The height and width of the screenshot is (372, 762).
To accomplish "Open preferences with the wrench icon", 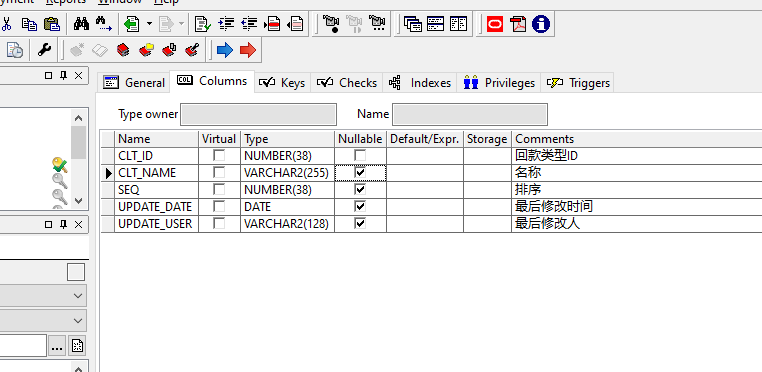I will pyautogui.click(x=45, y=50).
